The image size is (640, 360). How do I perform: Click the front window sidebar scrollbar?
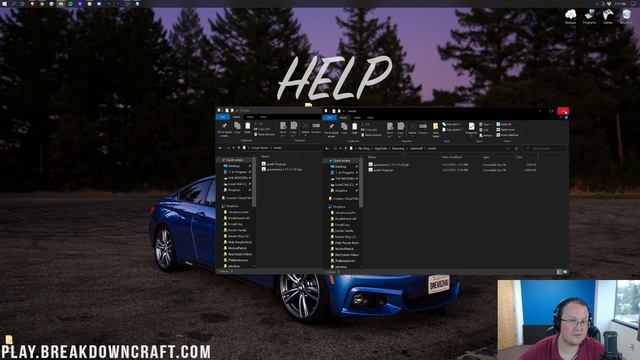361,184
